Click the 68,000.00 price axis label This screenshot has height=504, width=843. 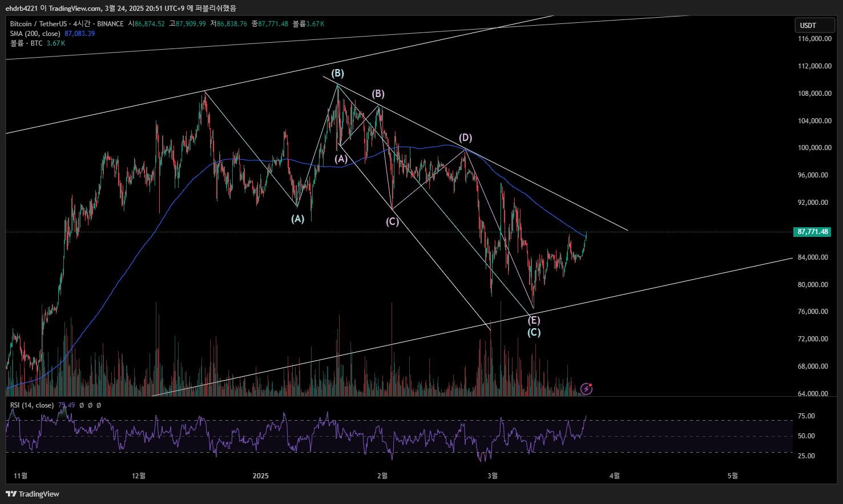coord(813,366)
